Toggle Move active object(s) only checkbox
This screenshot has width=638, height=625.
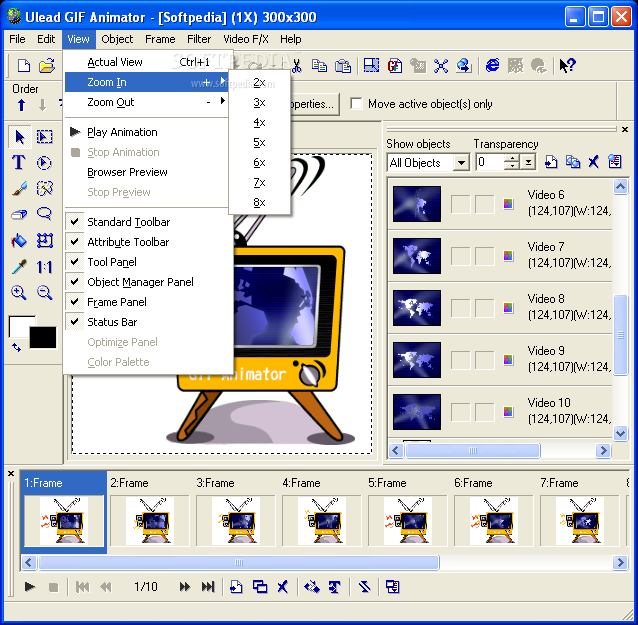point(356,103)
